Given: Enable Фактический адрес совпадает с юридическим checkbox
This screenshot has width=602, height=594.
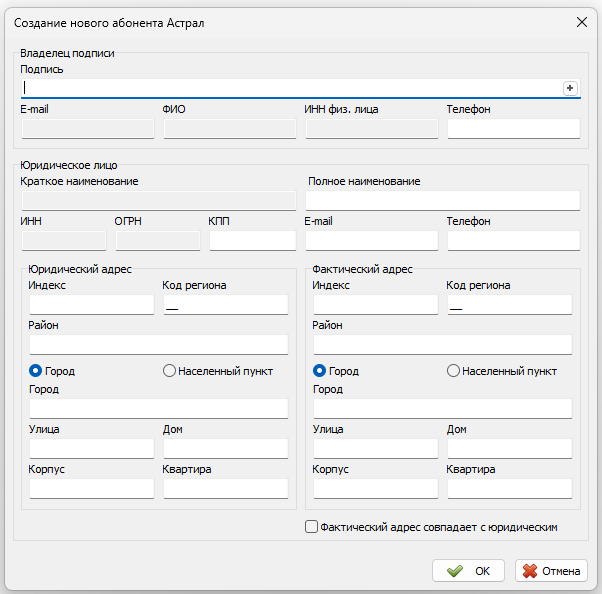Looking at the screenshot, I should click(x=311, y=527).
